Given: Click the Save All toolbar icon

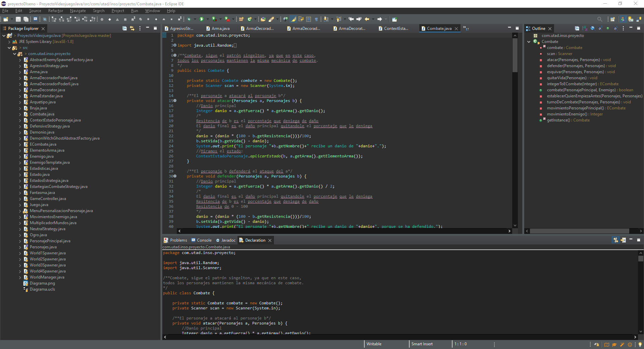Looking at the screenshot, I should (26, 19).
